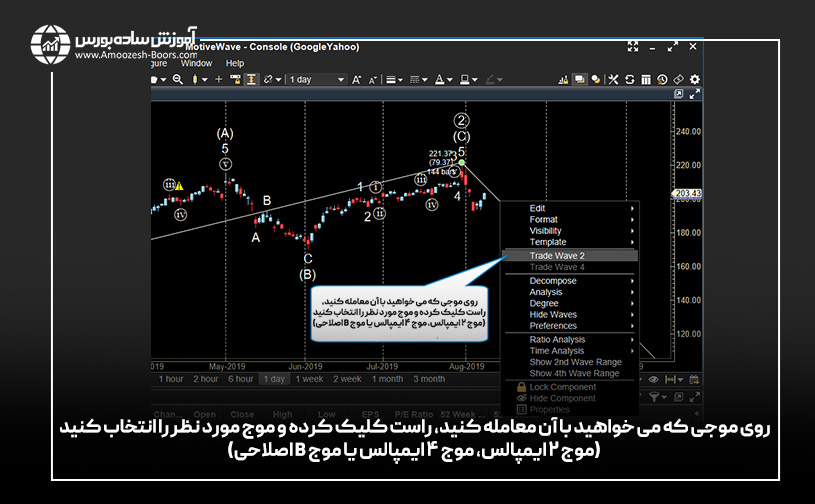Choose Show 2nd Wave Range
This screenshot has height=504, width=815.
pyautogui.click(x=570, y=362)
